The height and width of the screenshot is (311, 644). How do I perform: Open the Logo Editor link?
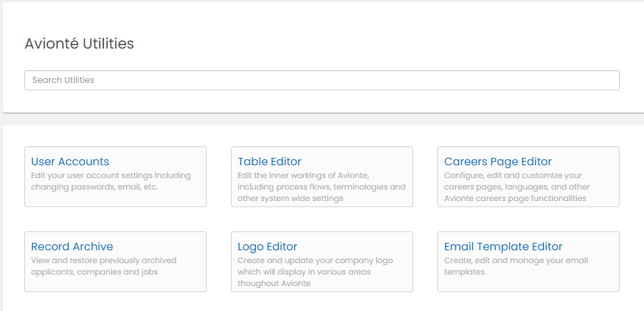(x=267, y=247)
